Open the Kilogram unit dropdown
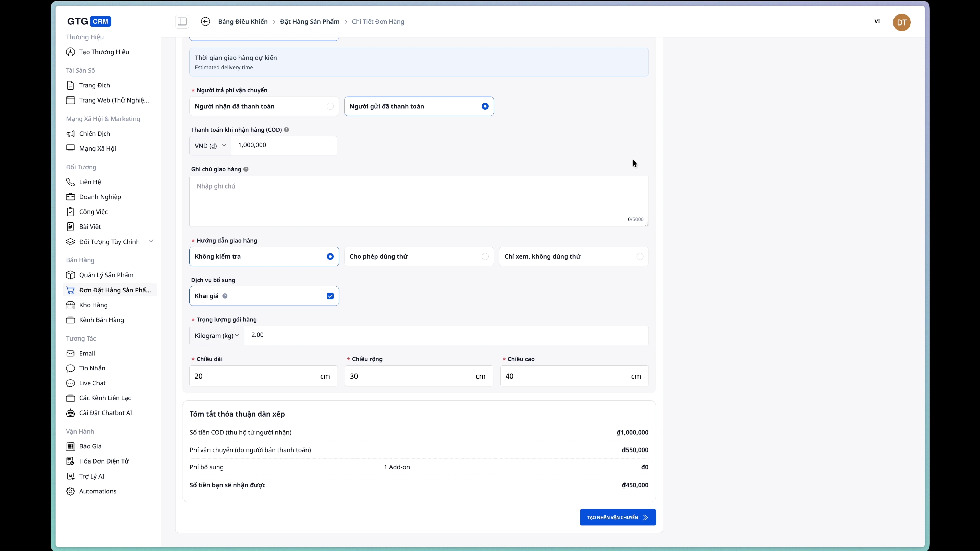 point(216,335)
